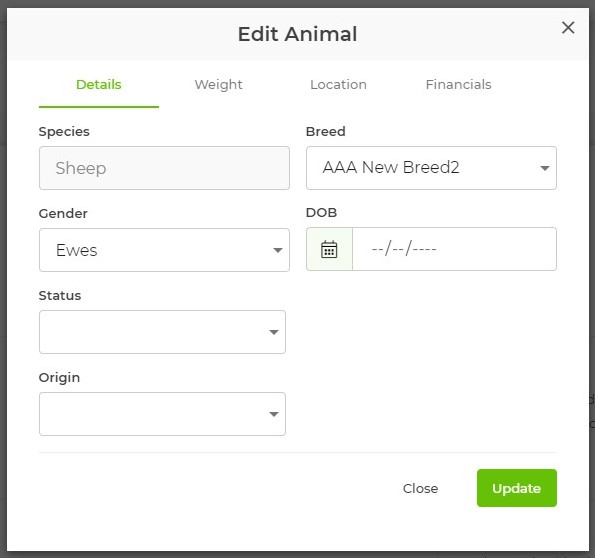Close the Edit Animal dialog with the X

point(568,27)
